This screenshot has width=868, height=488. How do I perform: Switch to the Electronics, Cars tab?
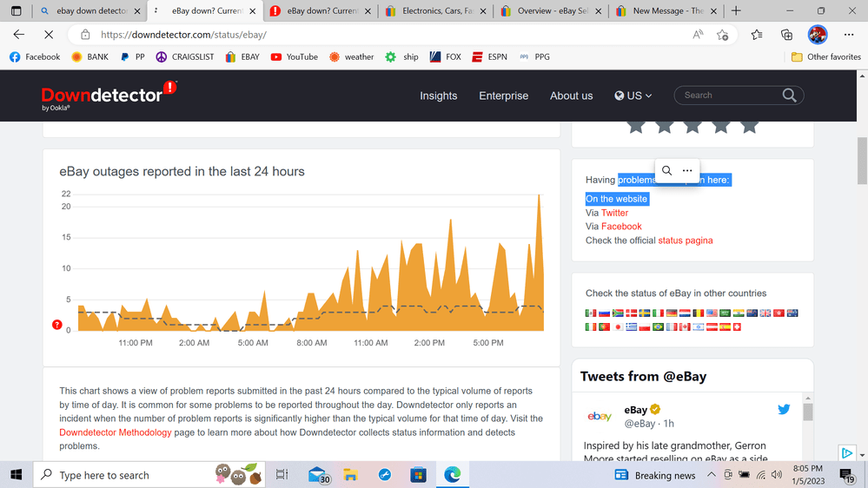[x=436, y=10]
